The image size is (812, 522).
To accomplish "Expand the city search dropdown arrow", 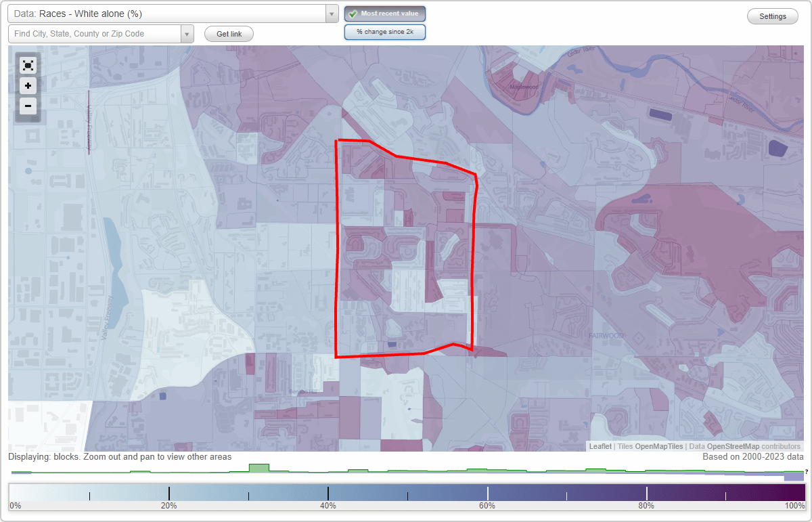I will 187,33.
